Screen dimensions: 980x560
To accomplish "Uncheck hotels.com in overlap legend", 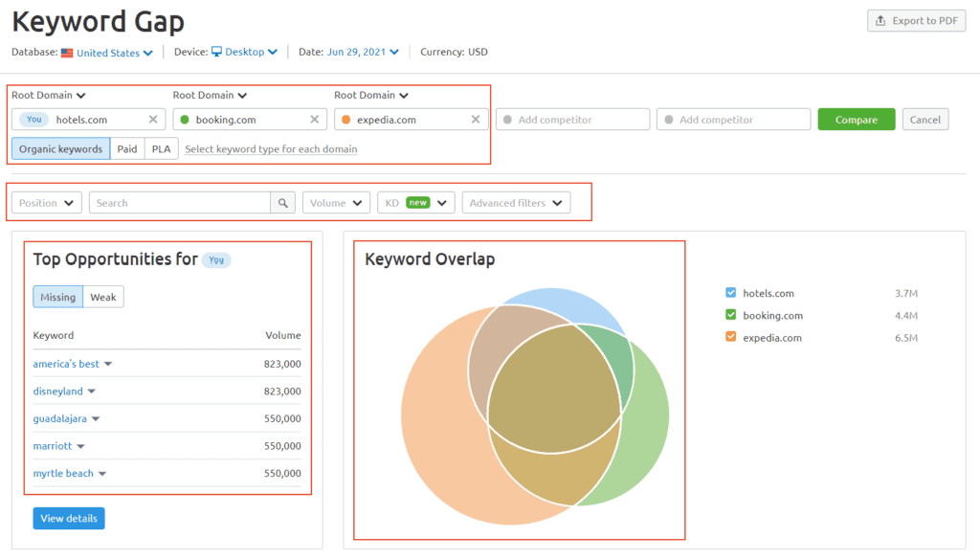I will (730, 293).
